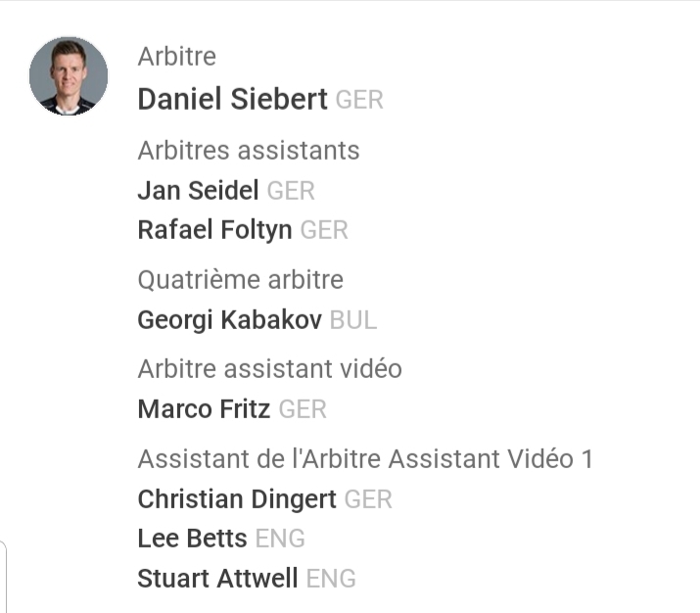Select Christian Dingert's name
The height and width of the screenshot is (613, 700).
(236, 499)
